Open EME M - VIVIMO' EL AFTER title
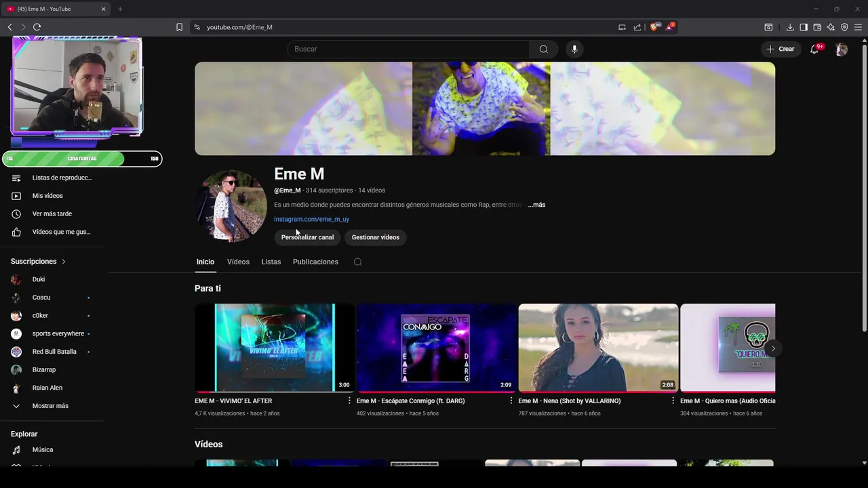This screenshot has width=868, height=488. tap(233, 401)
